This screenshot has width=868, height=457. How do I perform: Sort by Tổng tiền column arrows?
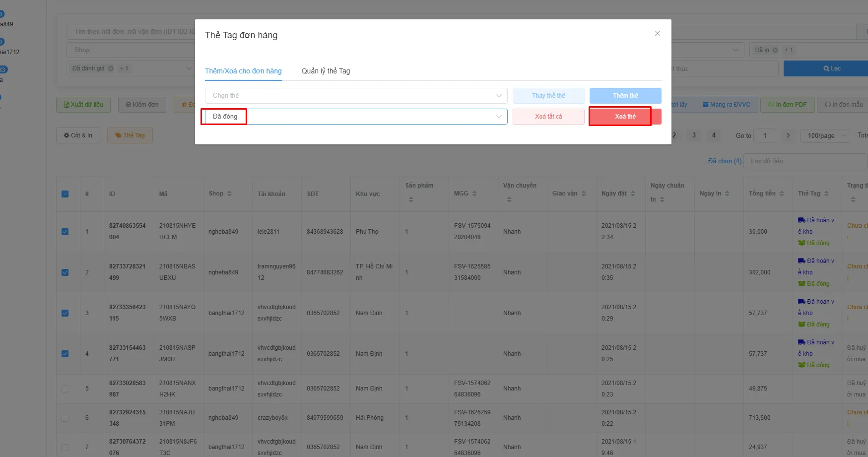point(782,194)
